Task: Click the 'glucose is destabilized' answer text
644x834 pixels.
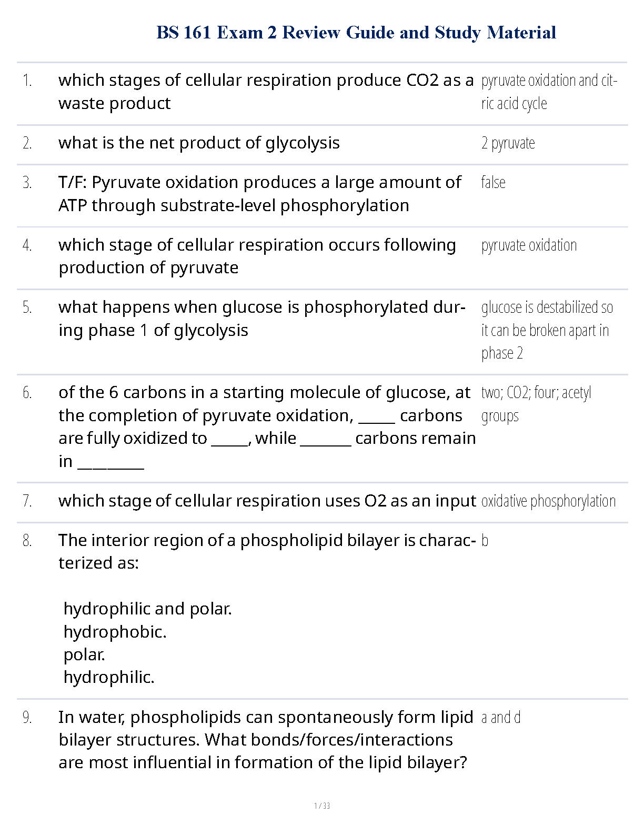Action: point(546,330)
